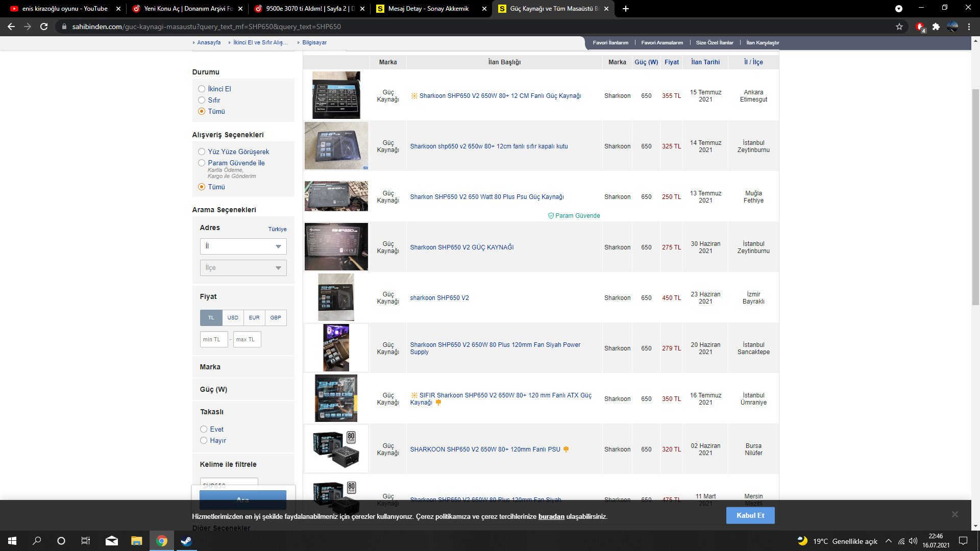Select Yüz Yüze Görüşerek radio

pos(202,152)
